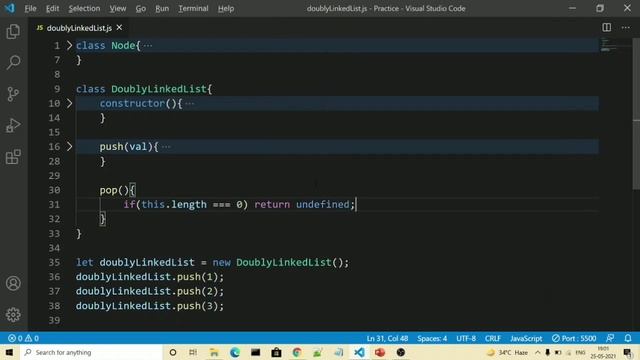This screenshot has height=360, width=640.
Task: Click 'doublyLinkedList.push(1);' on line 36
Action: (150, 277)
